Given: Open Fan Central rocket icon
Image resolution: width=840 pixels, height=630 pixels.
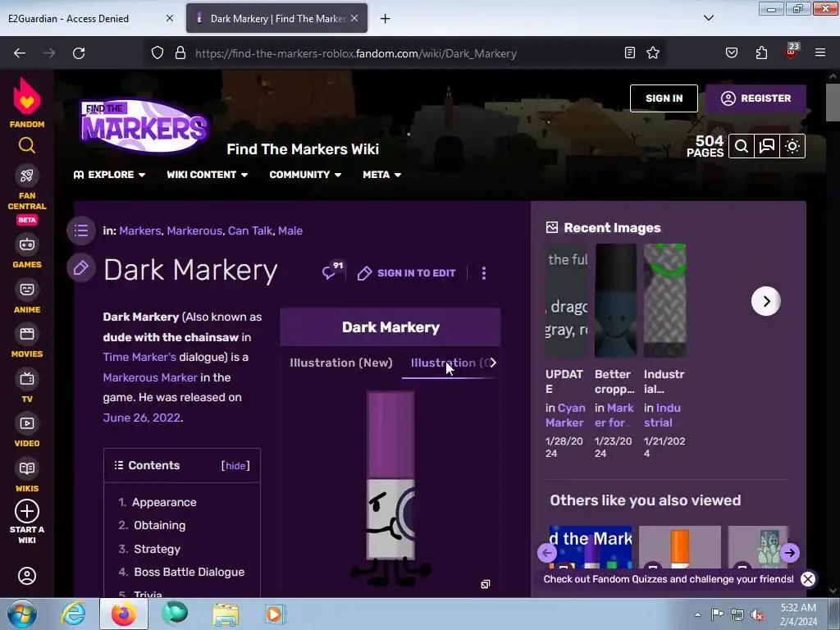Looking at the screenshot, I should [x=27, y=176].
